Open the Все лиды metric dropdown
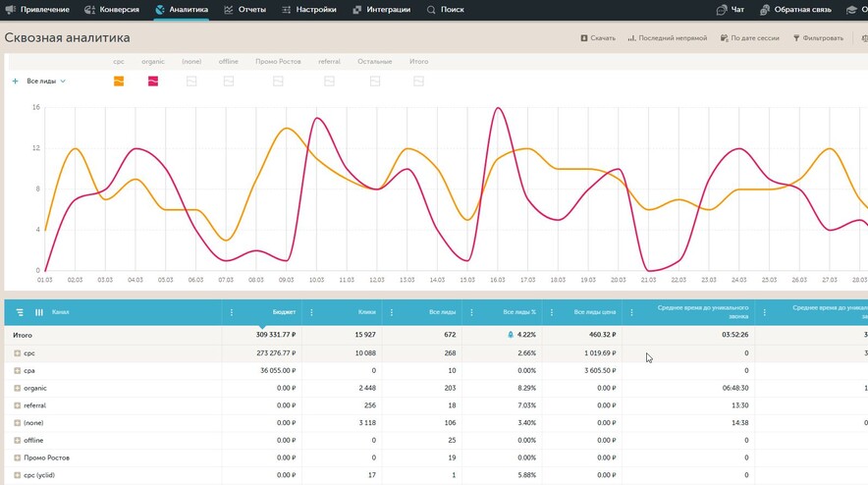 pyautogui.click(x=46, y=81)
